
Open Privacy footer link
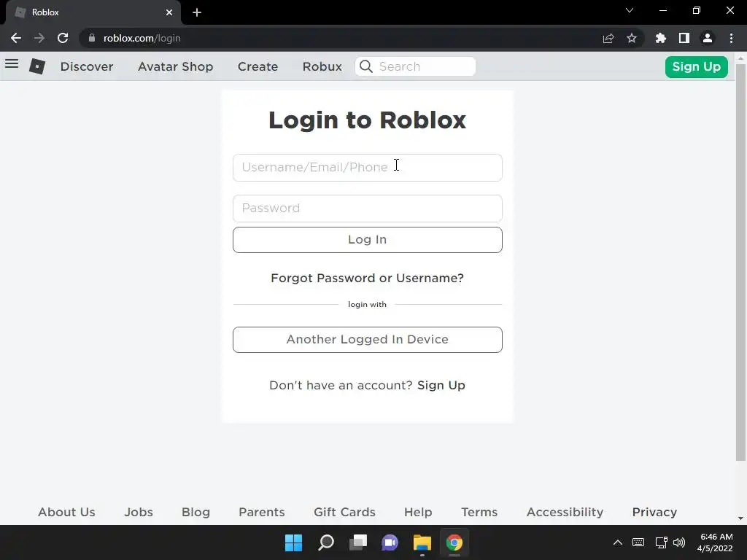click(654, 512)
